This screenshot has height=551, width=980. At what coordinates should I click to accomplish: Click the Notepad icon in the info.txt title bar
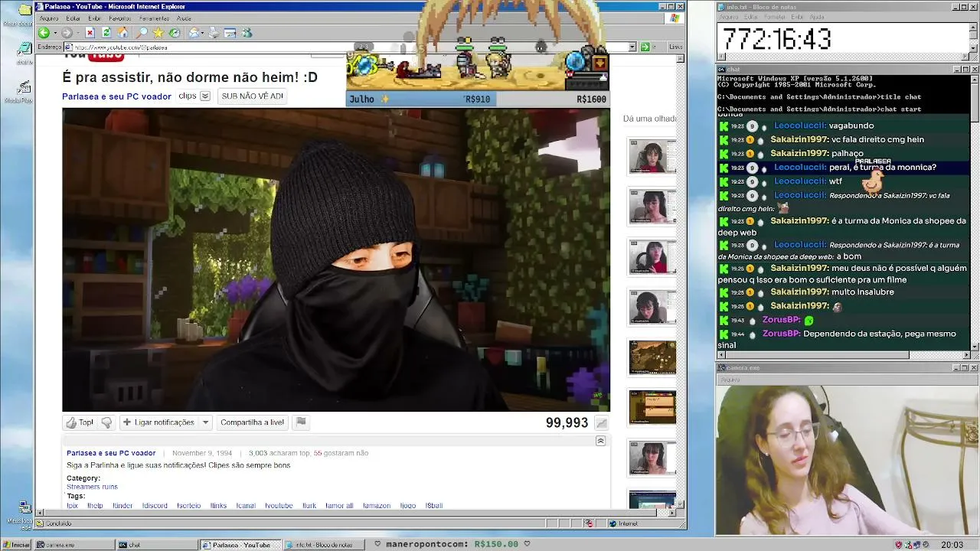(721, 7)
